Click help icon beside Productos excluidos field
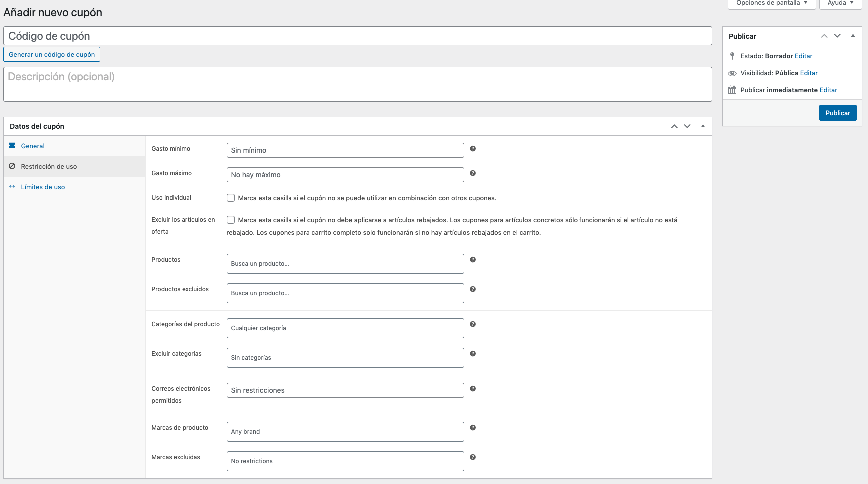The height and width of the screenshot is (484, 868). pos(473,289)
